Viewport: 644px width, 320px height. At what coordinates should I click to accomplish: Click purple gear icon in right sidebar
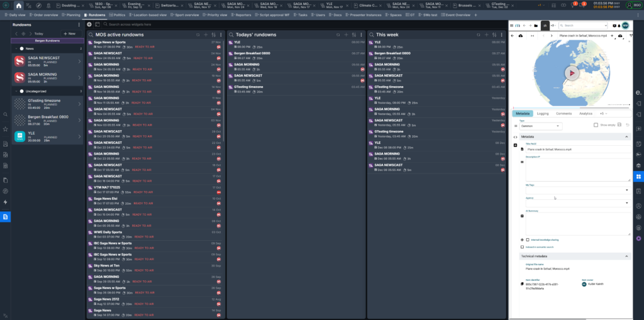[x=638, y=238]
